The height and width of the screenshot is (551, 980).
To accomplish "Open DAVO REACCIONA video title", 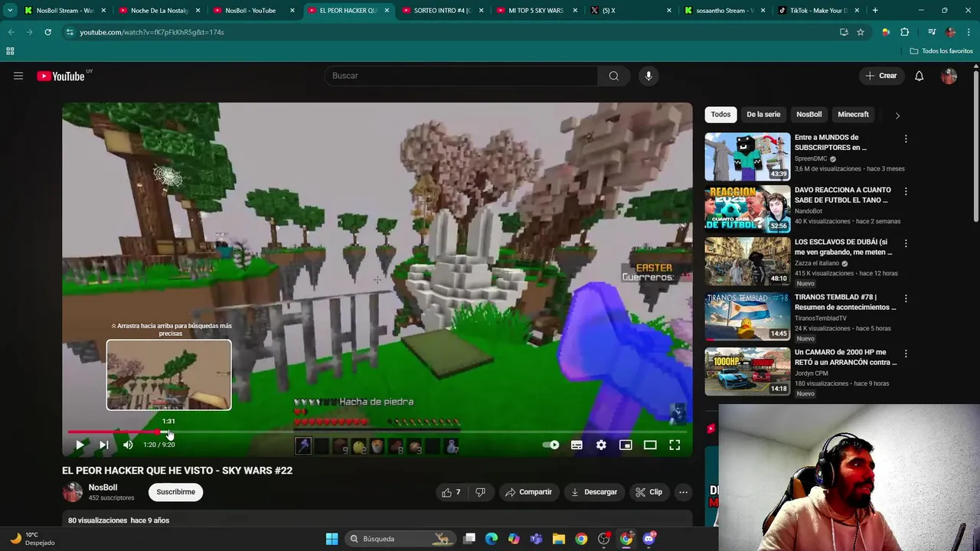I will click(842, 195).
